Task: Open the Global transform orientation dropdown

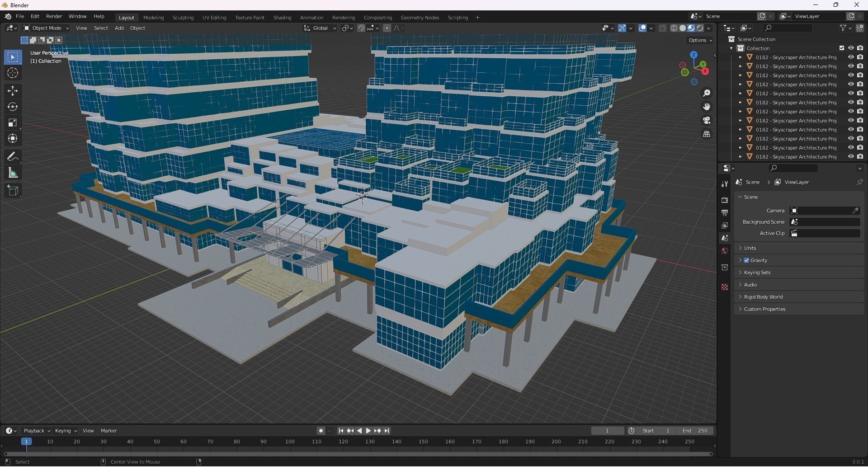Action: [320, 28]
